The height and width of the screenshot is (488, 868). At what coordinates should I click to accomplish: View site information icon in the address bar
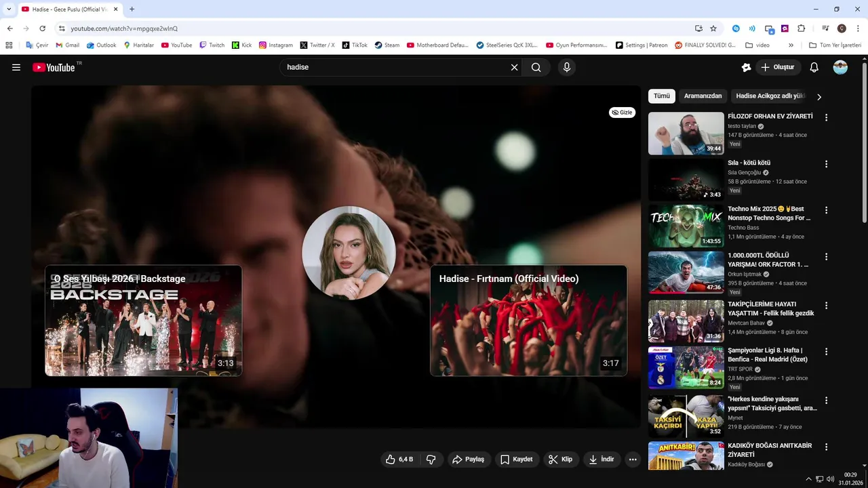[x=61, y=28]
